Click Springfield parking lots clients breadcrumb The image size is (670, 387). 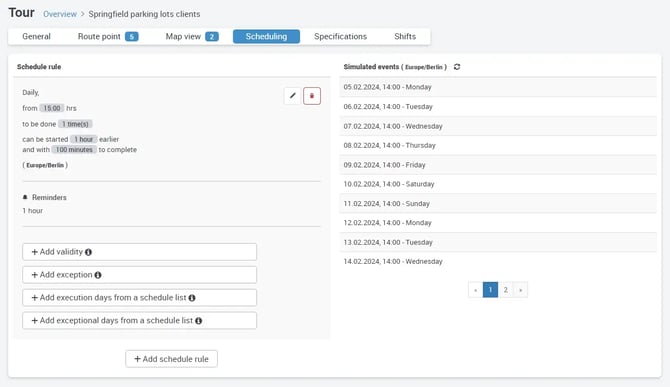pos(144,14)
